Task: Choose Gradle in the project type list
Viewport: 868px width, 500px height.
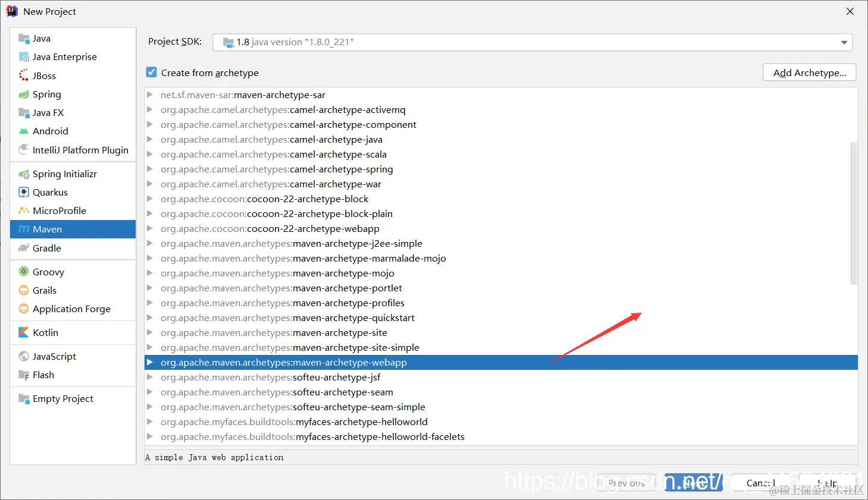Action: [73, 248]
